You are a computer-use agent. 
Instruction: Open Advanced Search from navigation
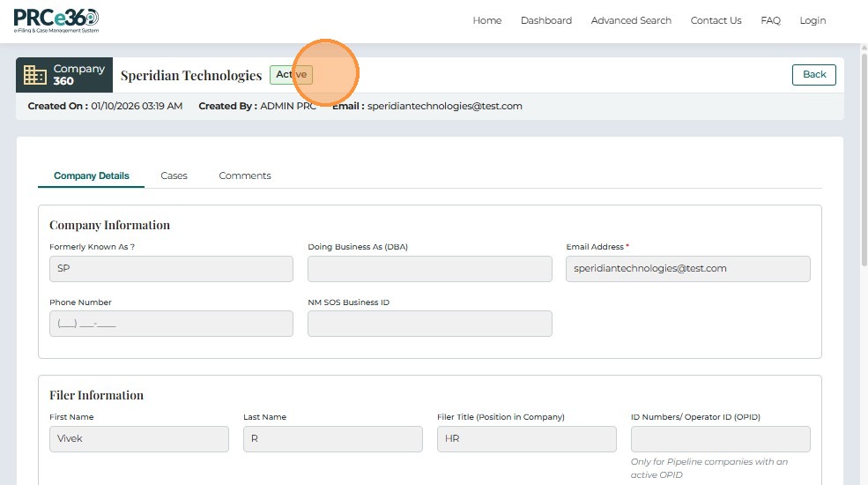(631, 20)
